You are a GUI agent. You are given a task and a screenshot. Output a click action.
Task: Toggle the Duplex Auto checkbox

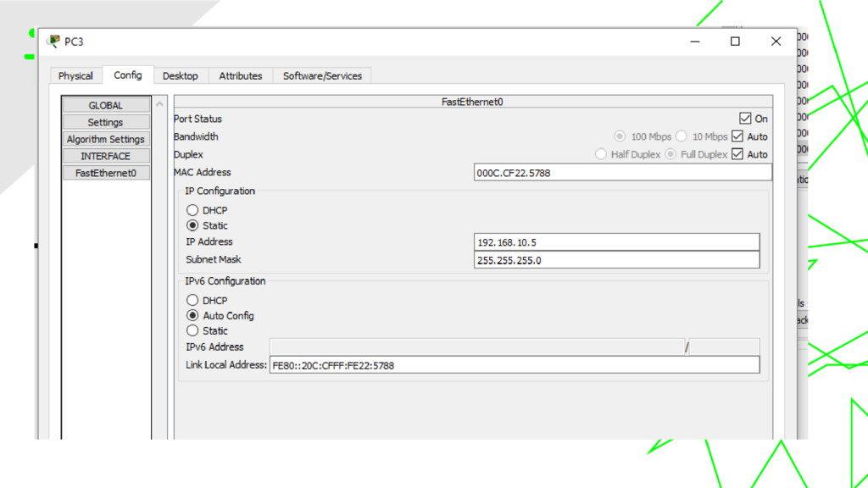[x=737, y=154]
